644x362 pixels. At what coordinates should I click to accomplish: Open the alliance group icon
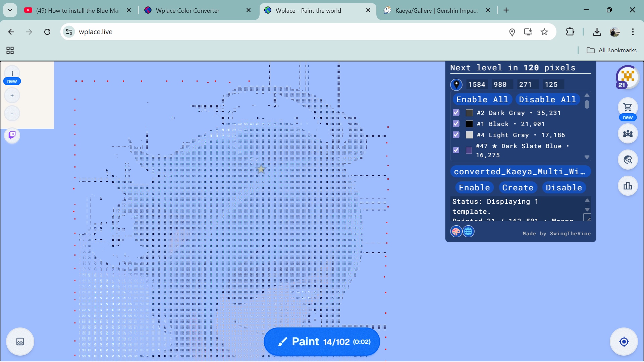(x=628, y=133)
